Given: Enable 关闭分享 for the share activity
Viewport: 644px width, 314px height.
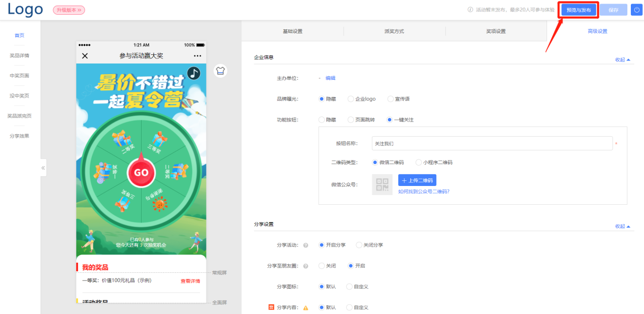Looking at the screenshot, I should click(358, 245).
